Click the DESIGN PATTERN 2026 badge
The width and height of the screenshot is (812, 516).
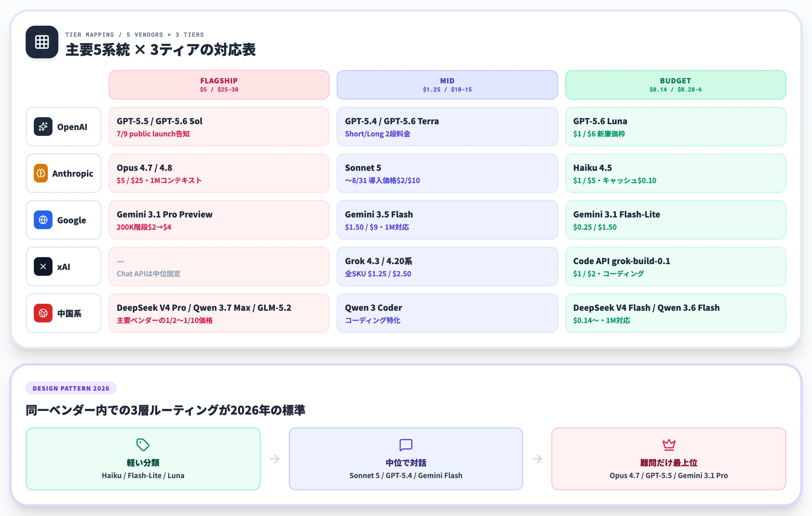coord(71,388)
